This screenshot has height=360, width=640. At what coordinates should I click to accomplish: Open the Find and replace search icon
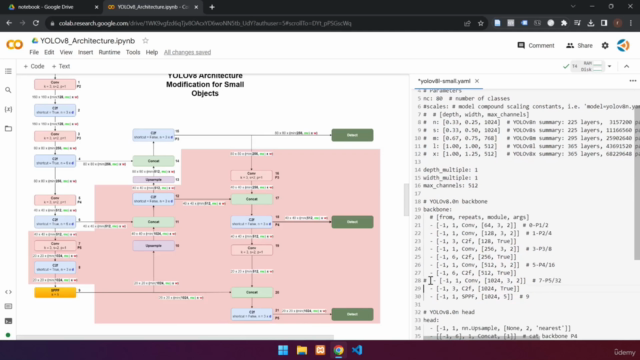tap(8, 90)
